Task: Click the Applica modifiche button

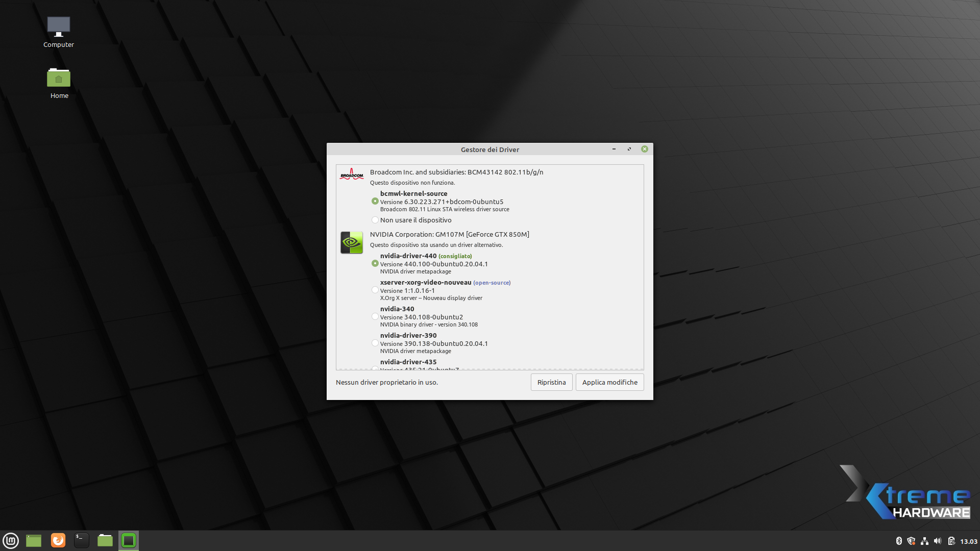Action: point(609,382)
